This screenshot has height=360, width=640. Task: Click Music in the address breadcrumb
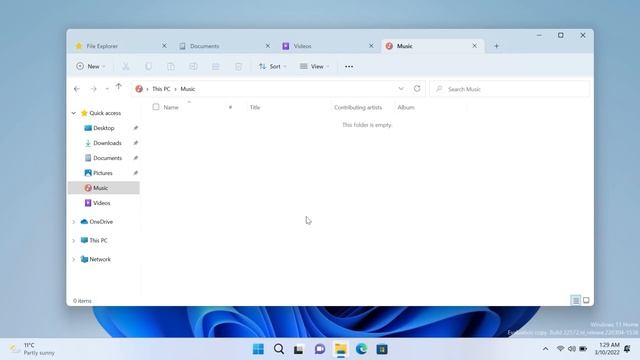pos(188,89)
